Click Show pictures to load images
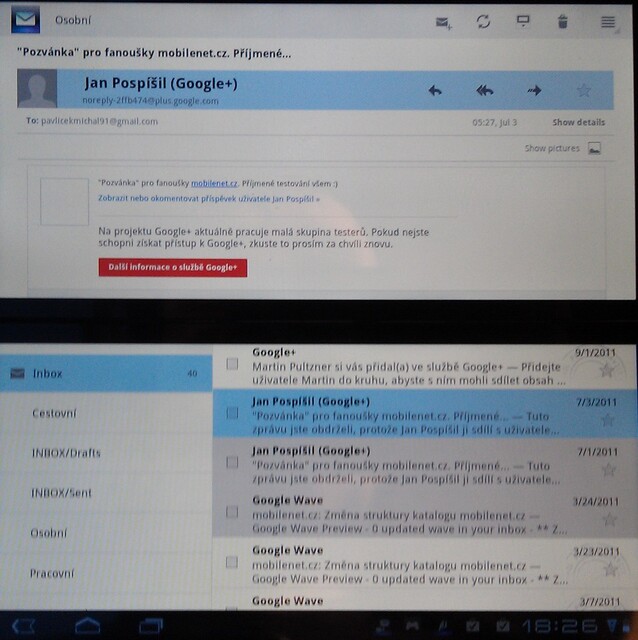 click(562, 148)
